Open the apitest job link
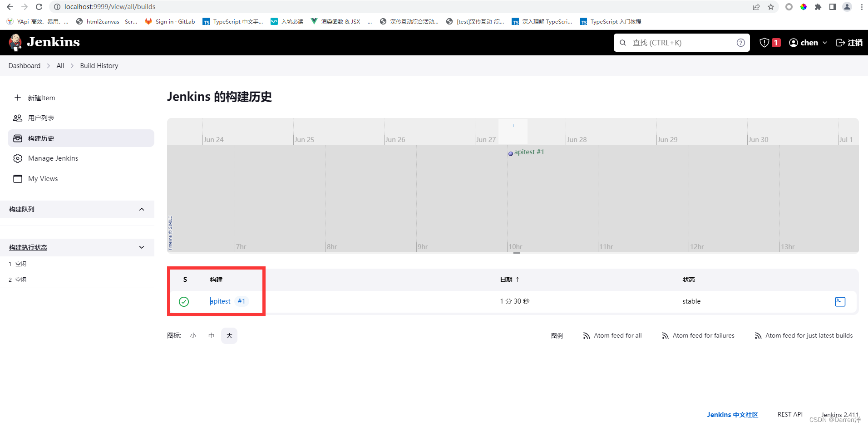This screenshot has width=868, height=427. (220, 301)
